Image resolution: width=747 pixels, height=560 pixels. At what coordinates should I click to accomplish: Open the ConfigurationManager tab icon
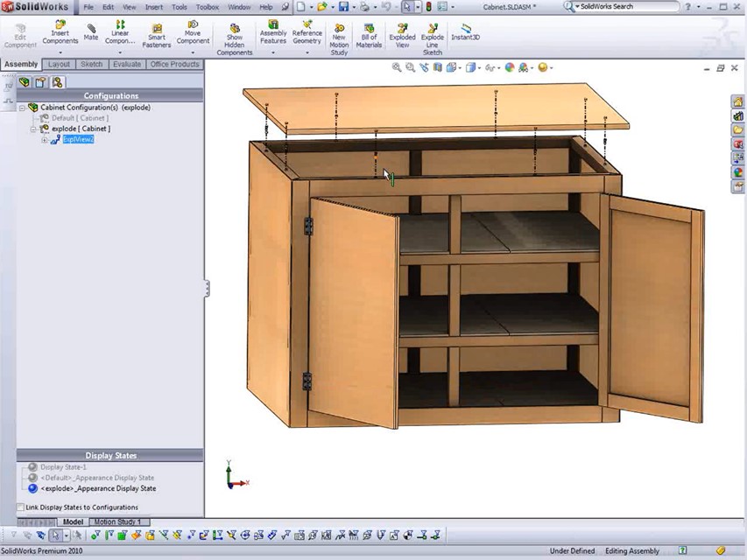pyautogui.click(x=57, y=82)
